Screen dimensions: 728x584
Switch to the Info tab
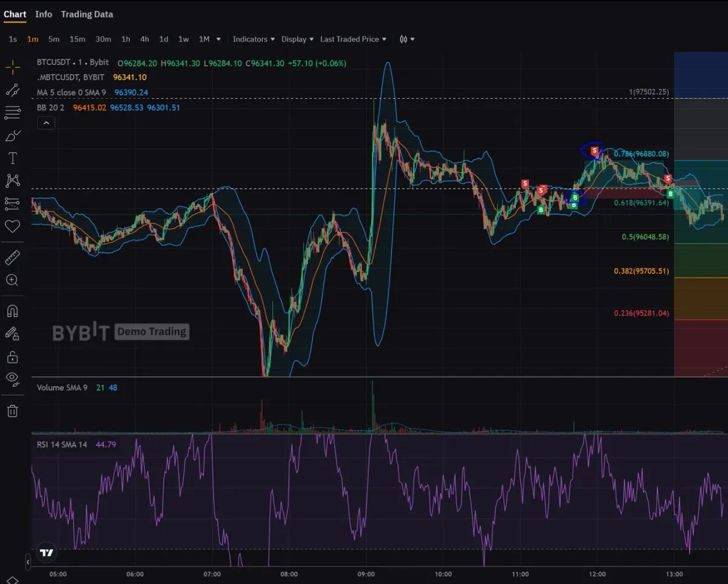click(44, 14)
